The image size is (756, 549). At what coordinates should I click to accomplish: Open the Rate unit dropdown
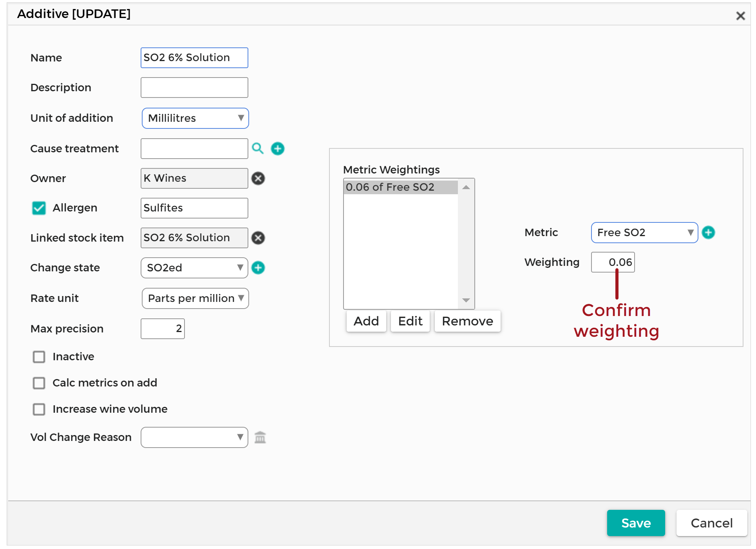[x=195, y=298]
